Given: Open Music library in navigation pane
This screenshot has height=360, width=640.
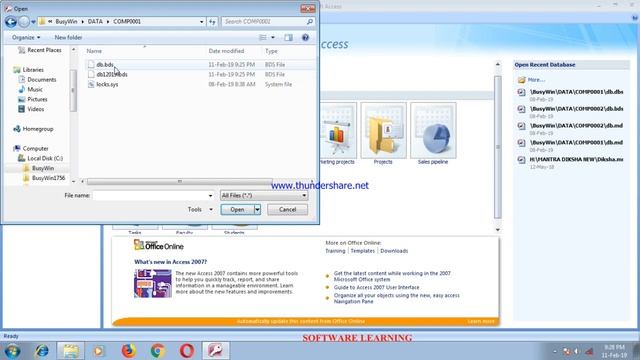Looking at the screenshot, I should [35, 89].
